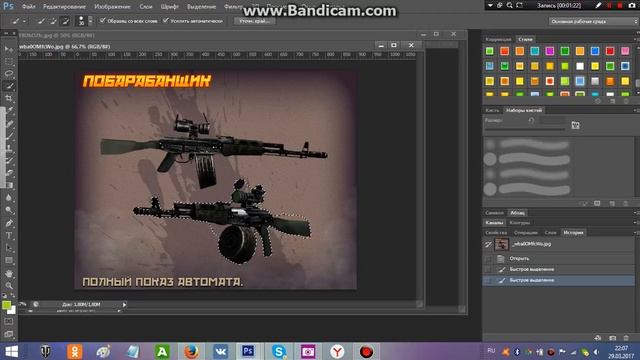The height and width of the screenshot is (360, 640).
Task: Select the Horizontal Type tool
Action: click(x=9, y=236)
